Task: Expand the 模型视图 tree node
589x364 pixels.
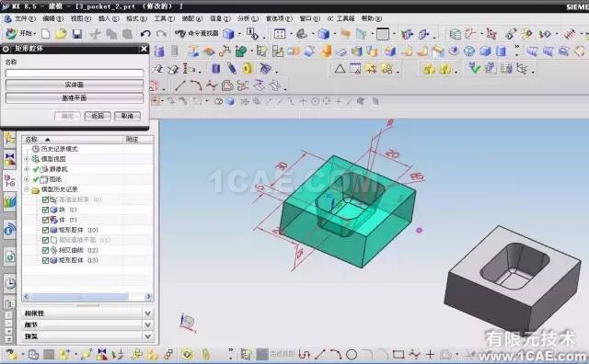Action: (x=27, y=159)
